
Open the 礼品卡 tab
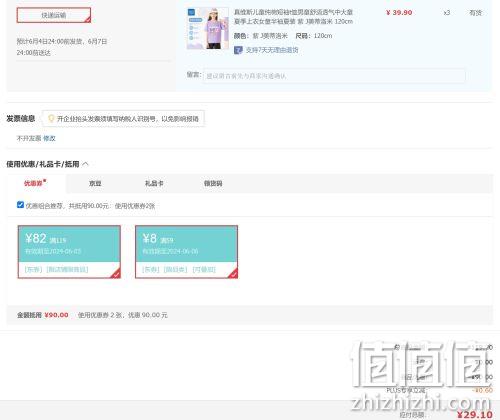(154, 184)
